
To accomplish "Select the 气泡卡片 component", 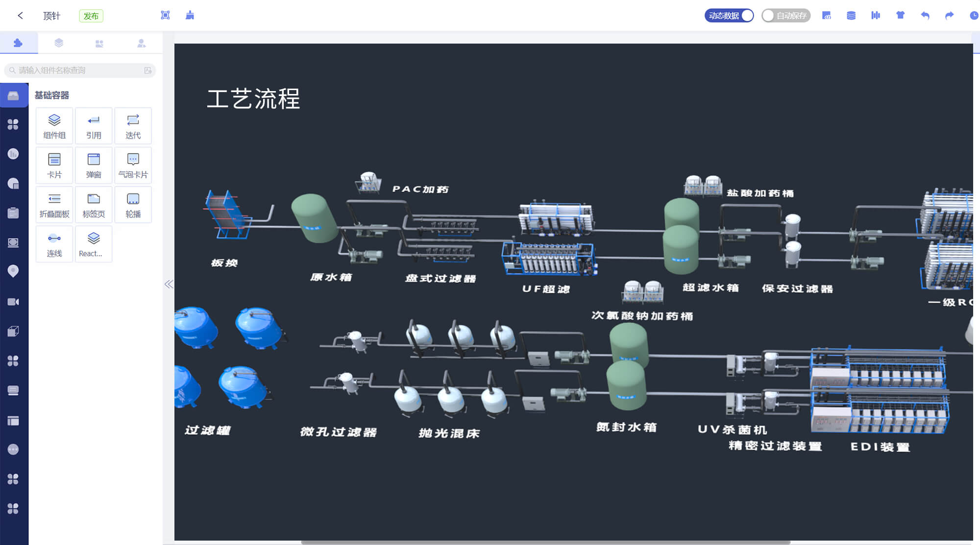I will coord(133,165).
